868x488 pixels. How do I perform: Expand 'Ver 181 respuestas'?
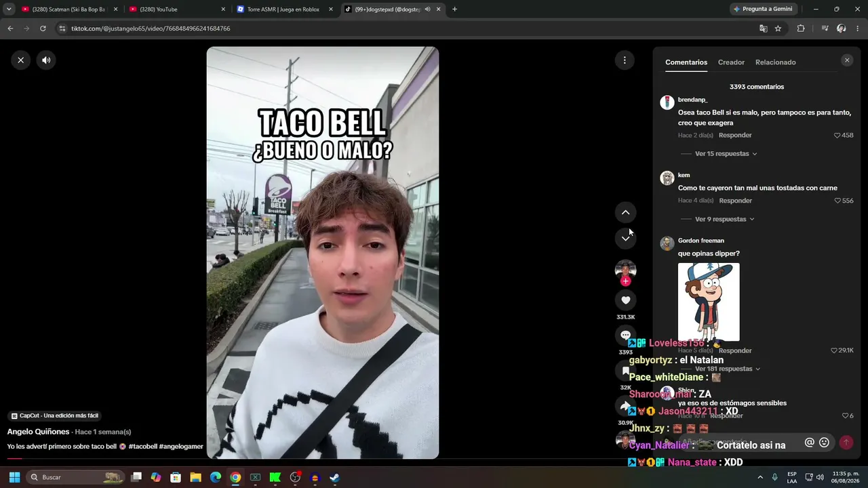[x=728, y=369]
